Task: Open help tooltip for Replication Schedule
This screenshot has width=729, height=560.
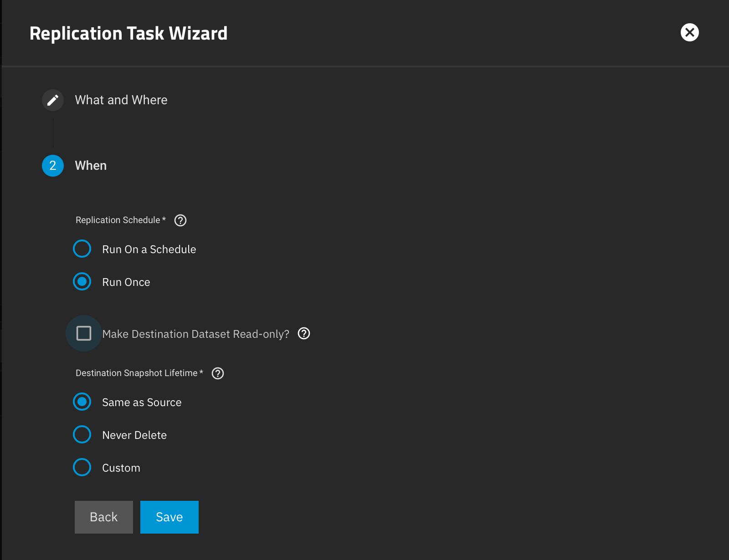Action: pyautogui.click(x=180, y=220)
